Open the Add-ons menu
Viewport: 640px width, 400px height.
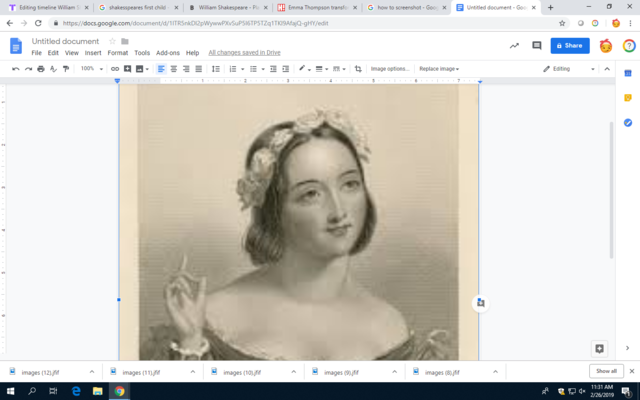click(x=168, y=53)
